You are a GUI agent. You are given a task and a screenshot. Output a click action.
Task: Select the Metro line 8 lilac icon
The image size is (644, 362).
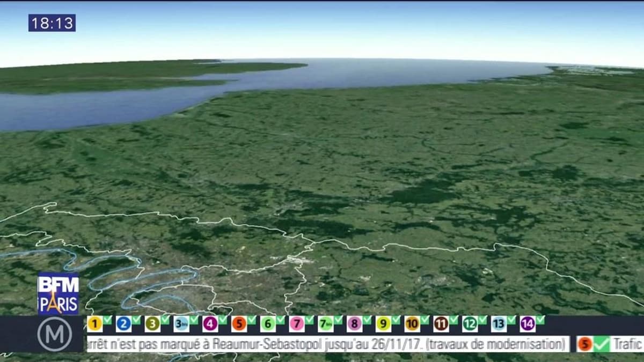[x=354, y=324]
